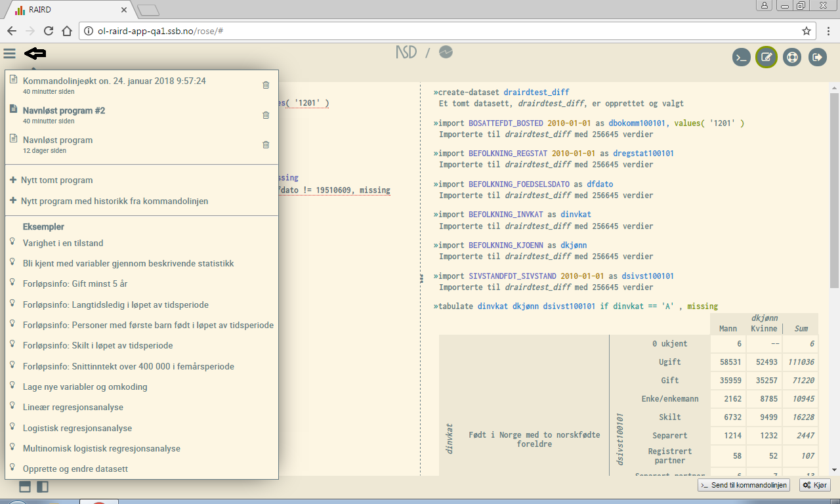This screenshot has height=504, width=840.
Task: Click Send til kommandolinjen button
Action: pos(744,485)
